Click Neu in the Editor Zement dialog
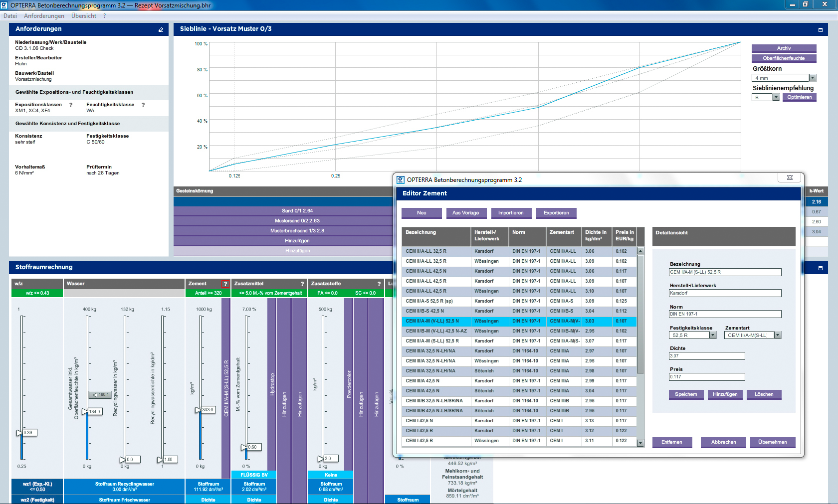 pos(421,213)
